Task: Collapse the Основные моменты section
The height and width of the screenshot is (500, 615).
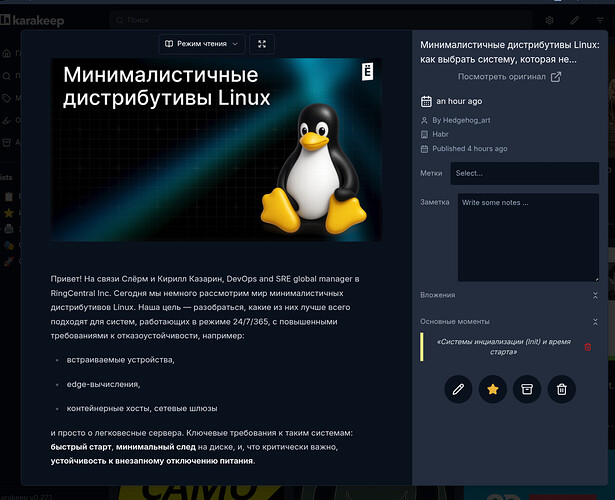Action: 595,322
